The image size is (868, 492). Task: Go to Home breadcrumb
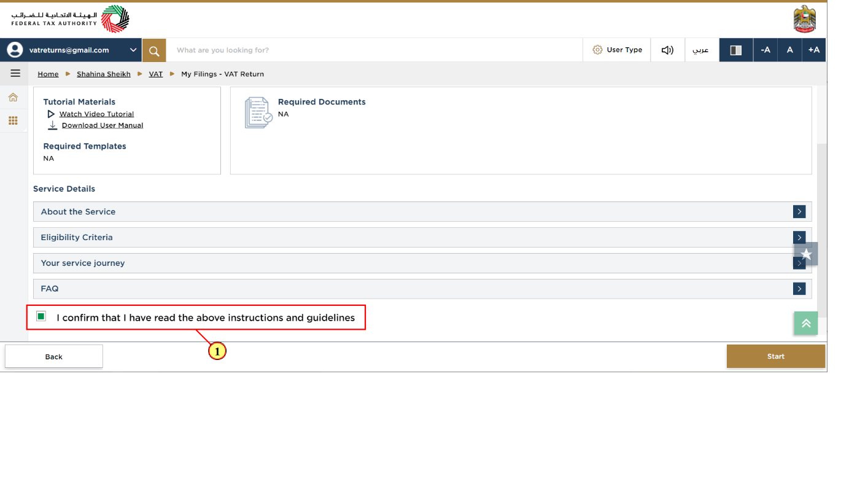[x=48, y=74]
